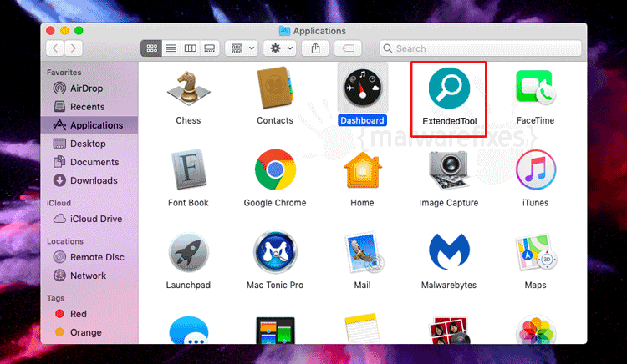Select the yellow Notes app icon
Viewport: 627px width, 364px height.
click(362, 329)
